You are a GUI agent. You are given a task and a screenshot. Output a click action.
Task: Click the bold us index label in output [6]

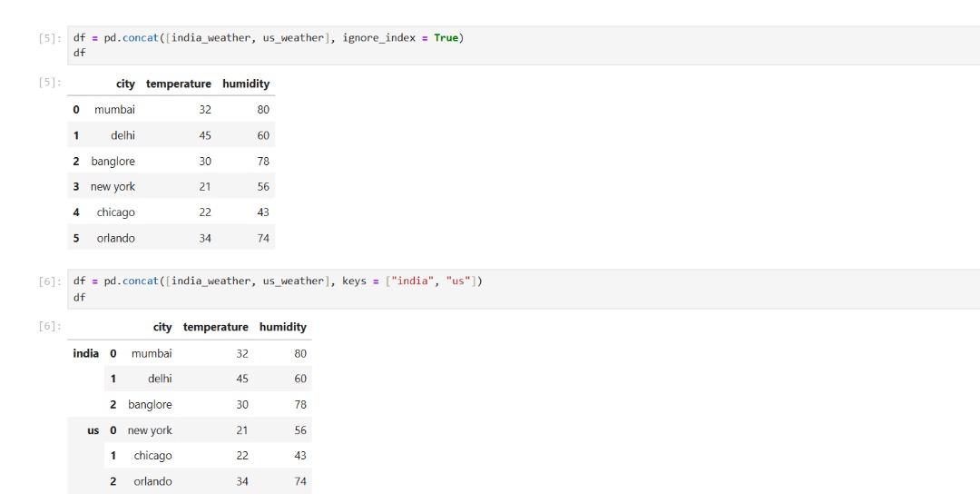[x=93, y=430]
